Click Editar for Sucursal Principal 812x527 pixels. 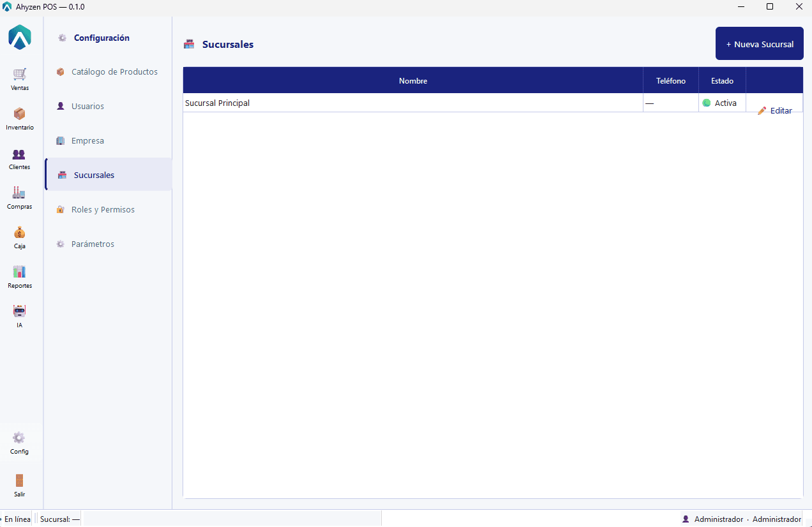point(774,111)
